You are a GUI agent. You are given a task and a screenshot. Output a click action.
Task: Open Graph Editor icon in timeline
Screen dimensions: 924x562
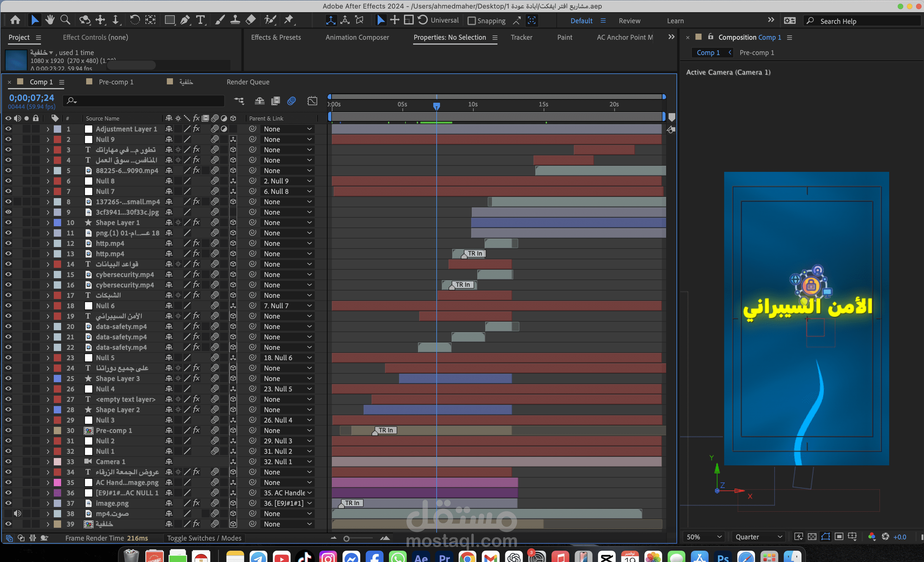tap(312, 101)
